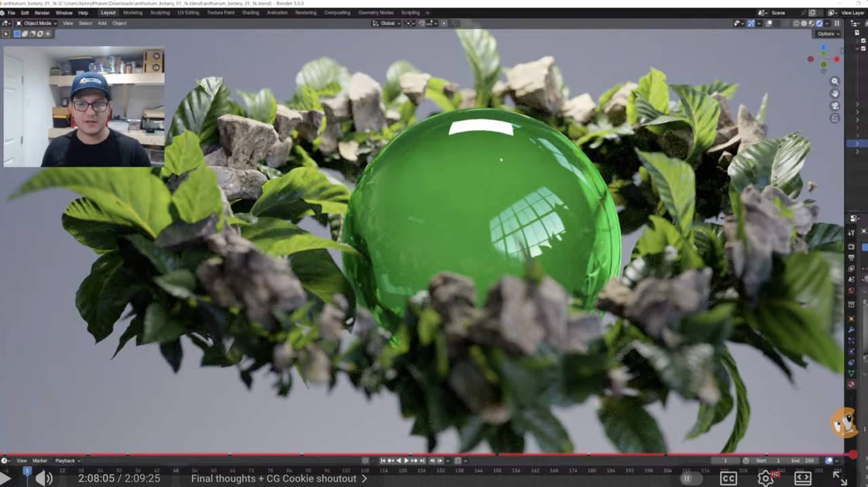Toggle the viewport lock icon on the right
Screen dimensions: 868x487
[835, 118]
